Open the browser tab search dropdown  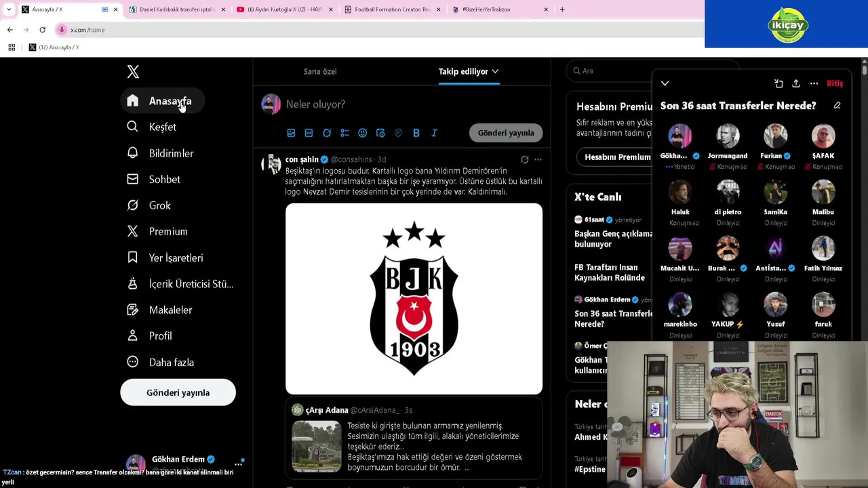(x=9, y=9)
